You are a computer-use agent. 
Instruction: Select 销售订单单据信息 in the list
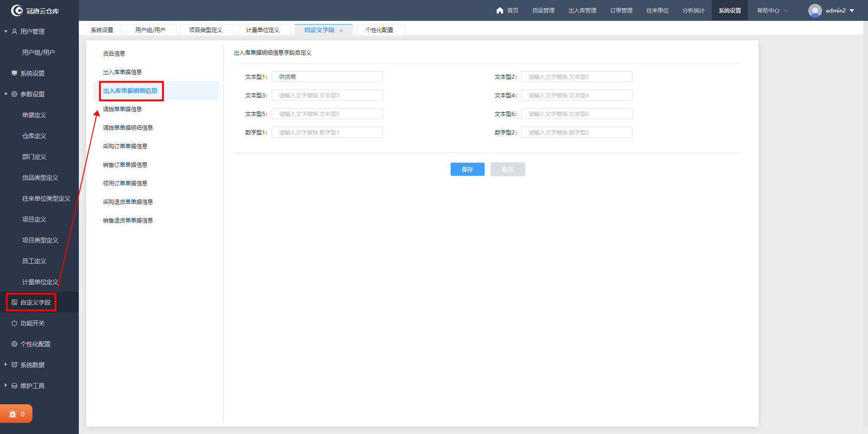coord(125,165)
